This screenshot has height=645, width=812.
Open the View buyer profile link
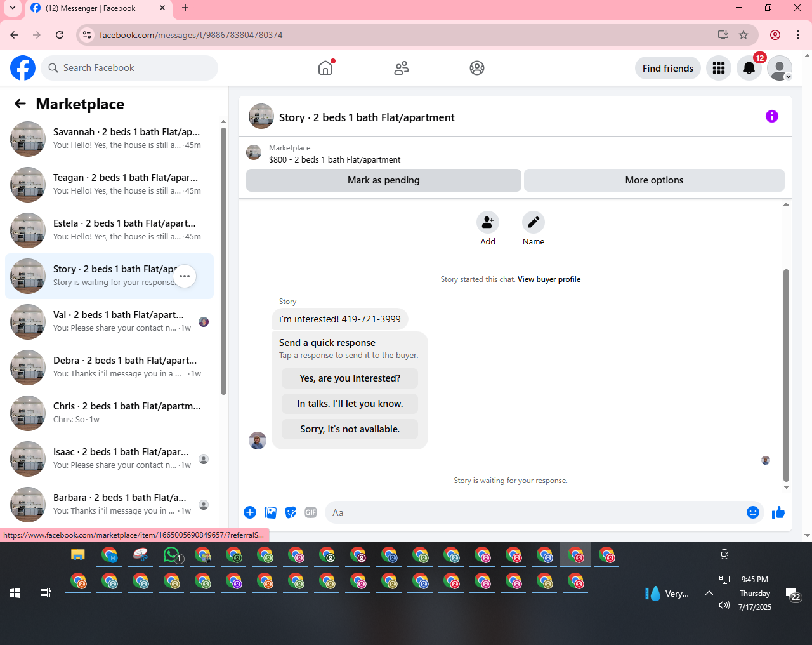[x=549, y=279]
